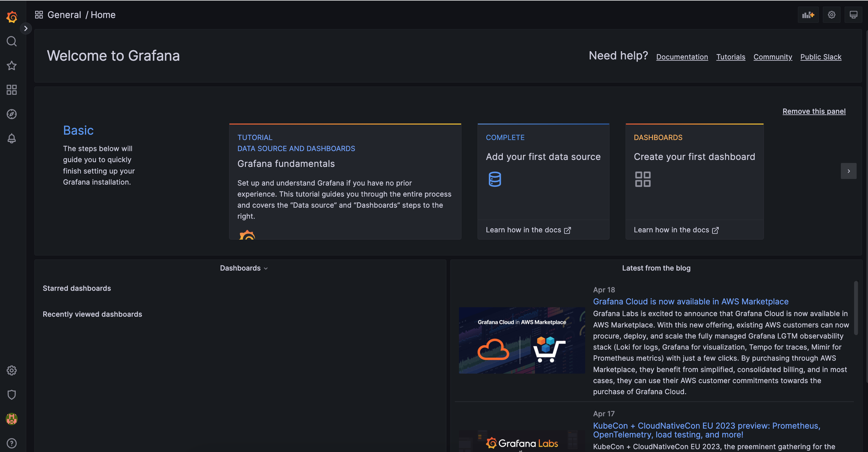Open Dashboard settings gear in the top bar
868x452 pixels.
tap(832, 15)
